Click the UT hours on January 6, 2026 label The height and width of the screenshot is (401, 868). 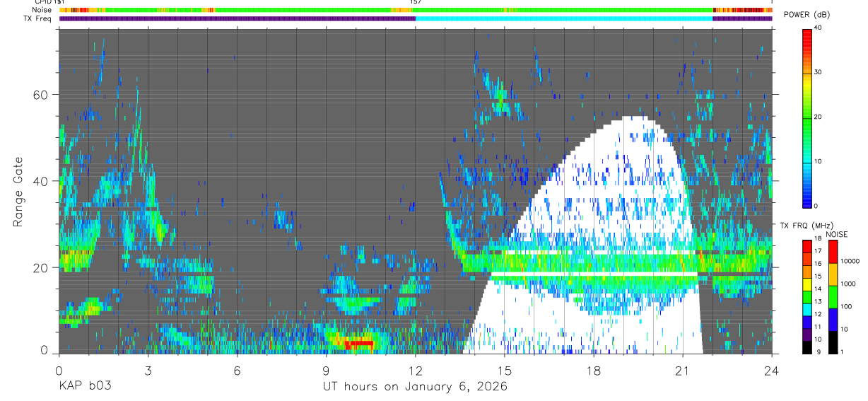click(415, 387)
